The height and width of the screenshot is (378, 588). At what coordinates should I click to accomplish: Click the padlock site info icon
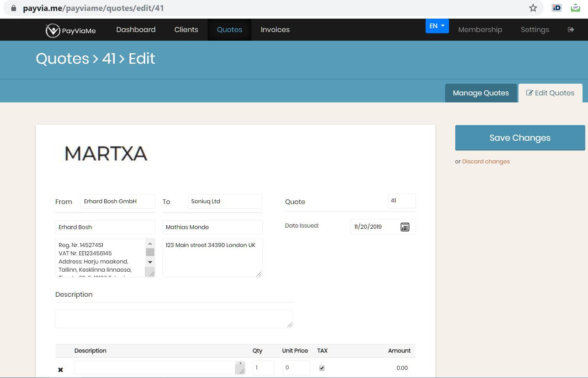coord(14,8)
